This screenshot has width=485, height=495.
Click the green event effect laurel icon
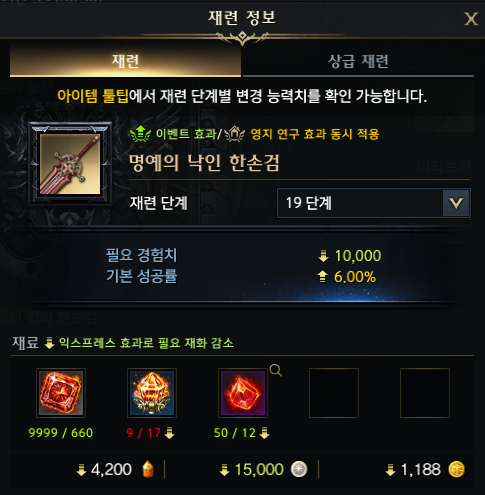[x=140, y=134]
